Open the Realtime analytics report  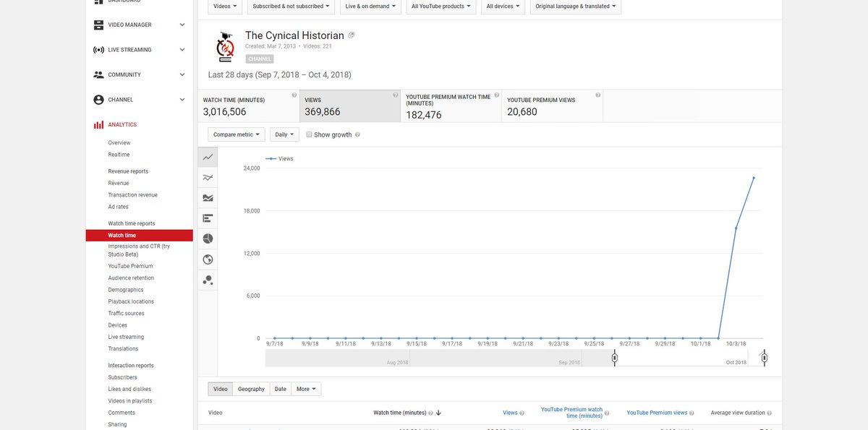[x=119, y=155]
